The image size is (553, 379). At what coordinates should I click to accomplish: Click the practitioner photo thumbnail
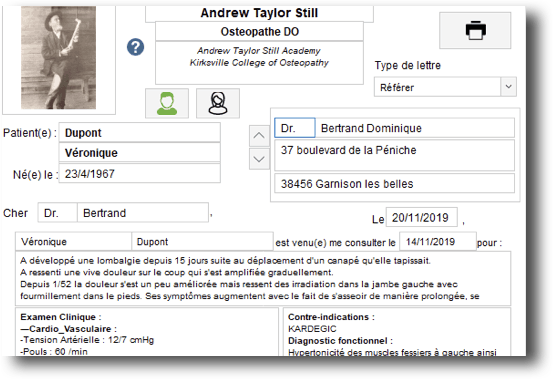coord(59,58)
